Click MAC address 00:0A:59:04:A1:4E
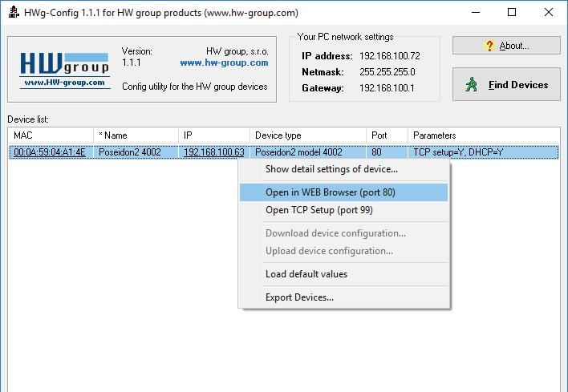 click(50, 152)
